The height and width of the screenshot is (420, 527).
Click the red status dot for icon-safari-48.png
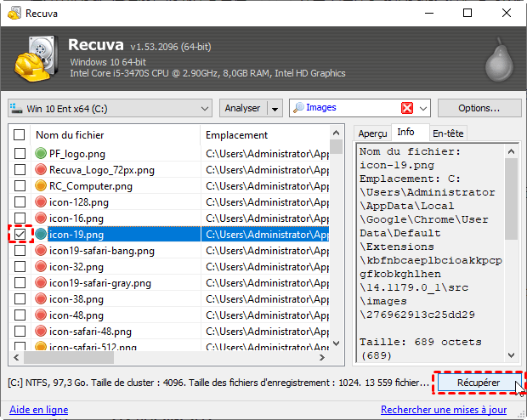point(41,331)
